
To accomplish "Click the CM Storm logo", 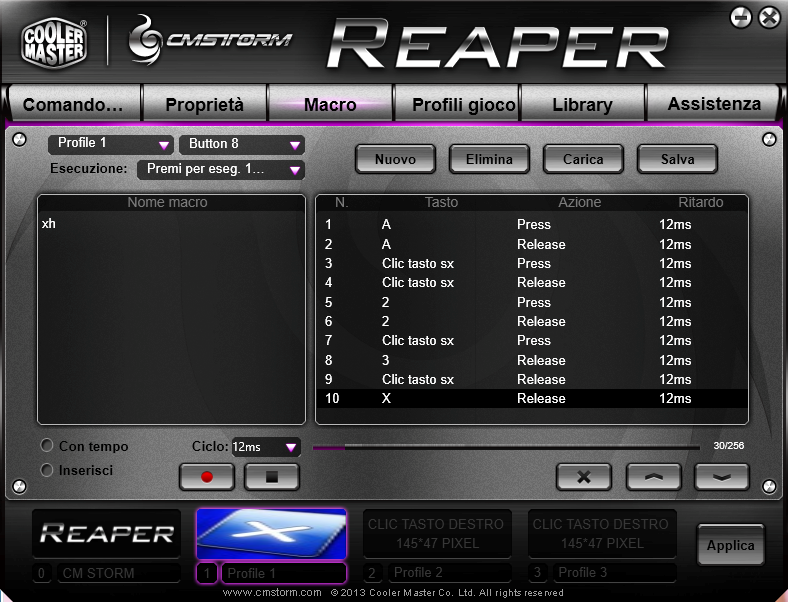I will [210, 40].
